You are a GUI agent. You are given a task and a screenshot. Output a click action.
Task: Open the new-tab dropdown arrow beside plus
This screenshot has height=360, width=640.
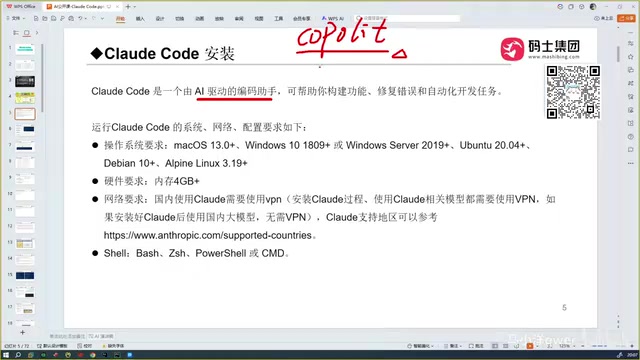135,7
